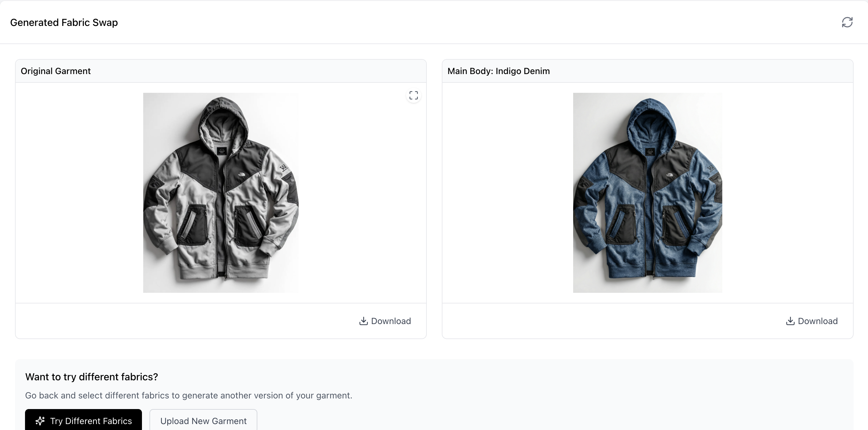Click the regenerate arrows in the header
The image size is (868, 430).
tap(847, 22)
